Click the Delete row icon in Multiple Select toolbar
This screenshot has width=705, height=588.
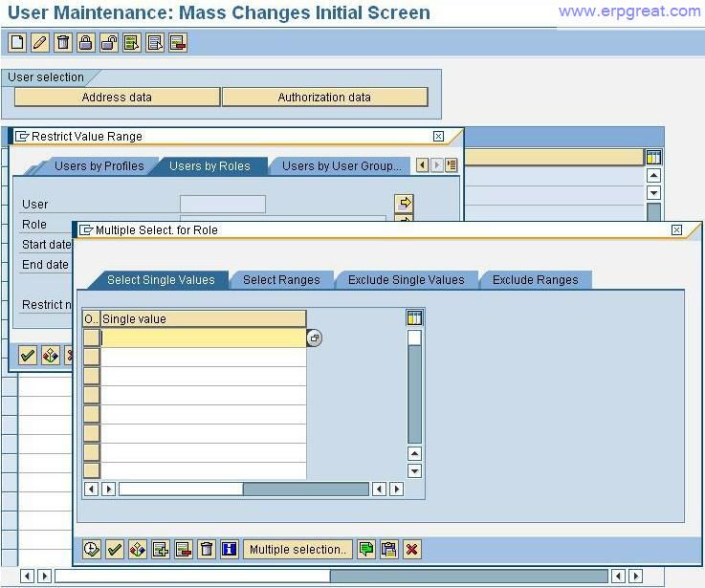click(184, 550)
